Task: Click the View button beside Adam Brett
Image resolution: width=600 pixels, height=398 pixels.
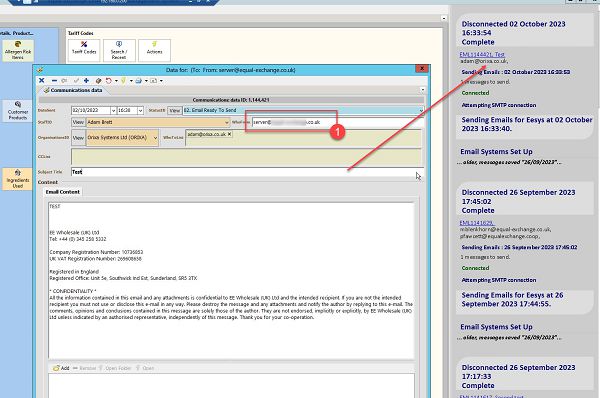Action: (x=78, y=122)
